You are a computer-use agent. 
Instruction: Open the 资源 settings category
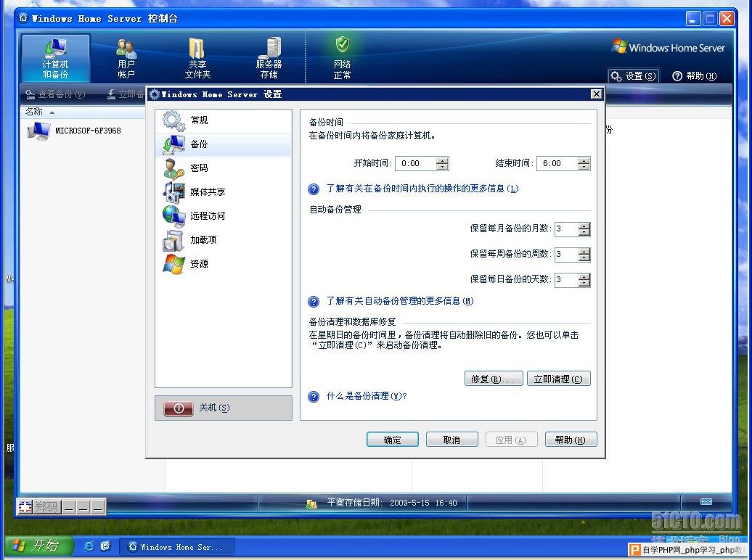pos(224,264)
